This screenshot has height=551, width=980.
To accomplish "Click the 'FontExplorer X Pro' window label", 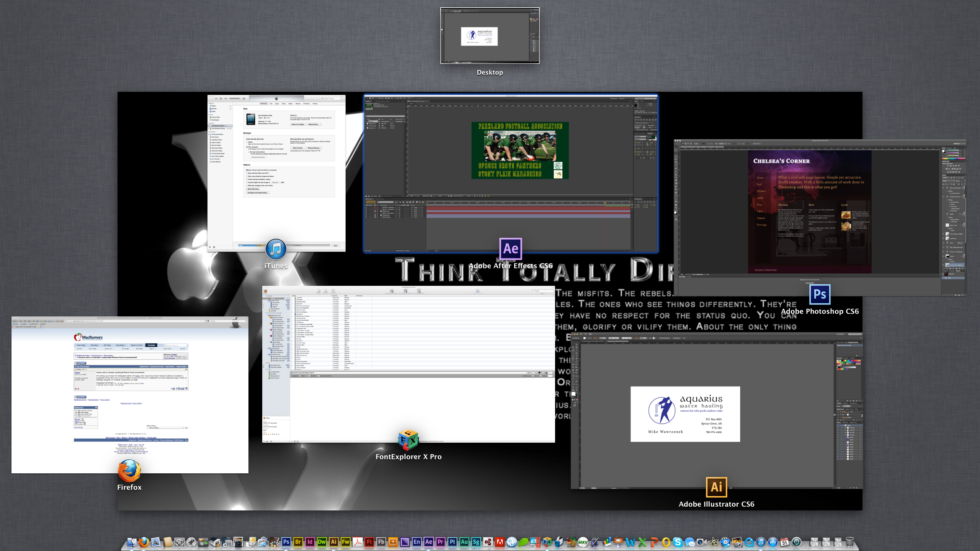I will [408, 456].
